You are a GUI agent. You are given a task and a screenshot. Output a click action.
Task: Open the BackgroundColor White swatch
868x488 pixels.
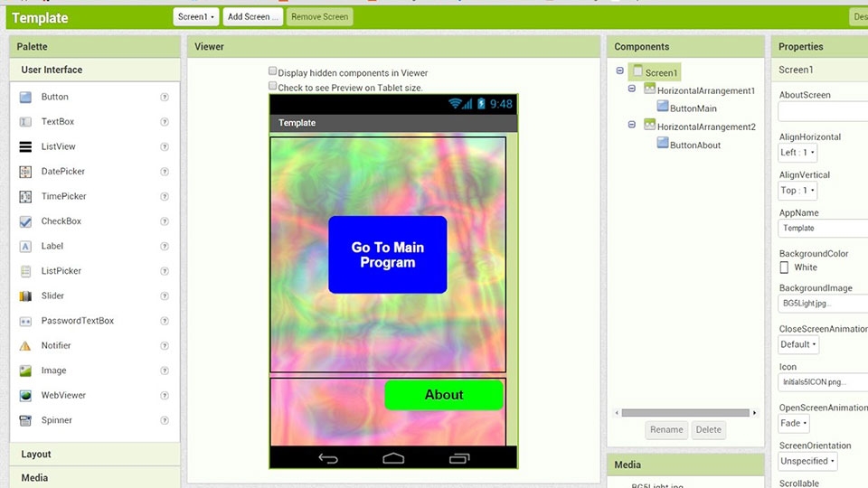point(784,267)
